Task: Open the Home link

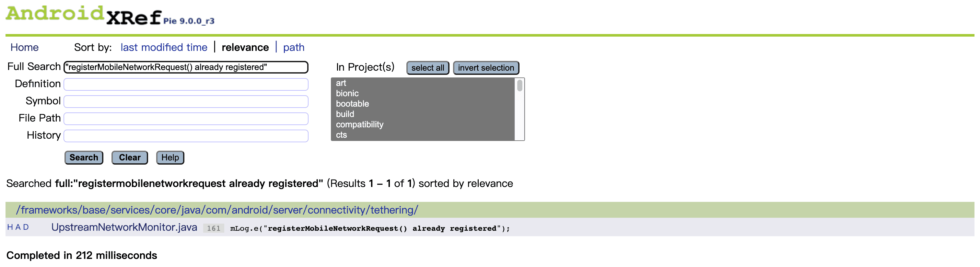Action: click(x=24, y=47)
